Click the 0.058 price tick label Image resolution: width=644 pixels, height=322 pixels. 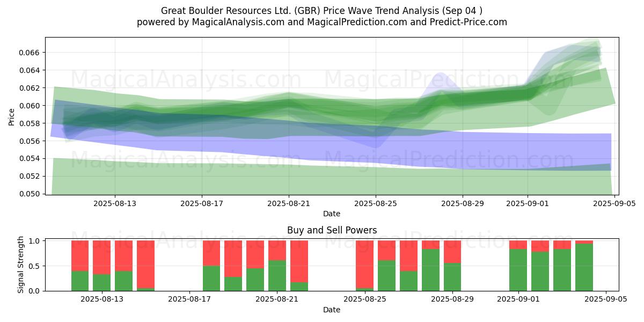(31, 123)
